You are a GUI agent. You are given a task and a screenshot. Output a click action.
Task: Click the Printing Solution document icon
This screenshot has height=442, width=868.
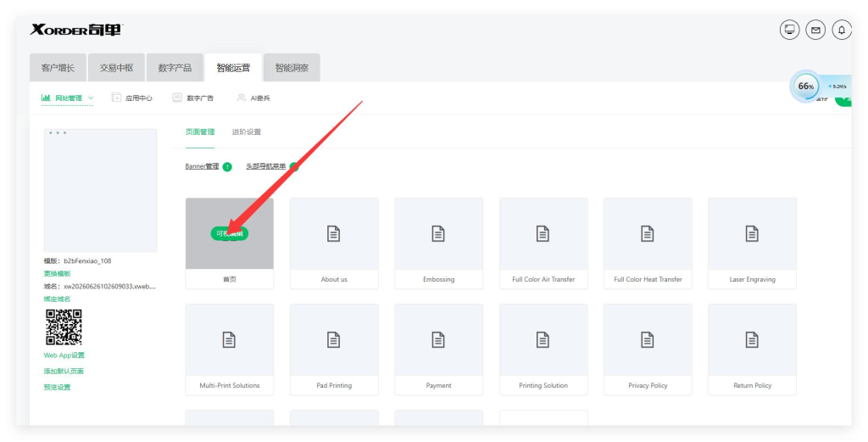542,339
